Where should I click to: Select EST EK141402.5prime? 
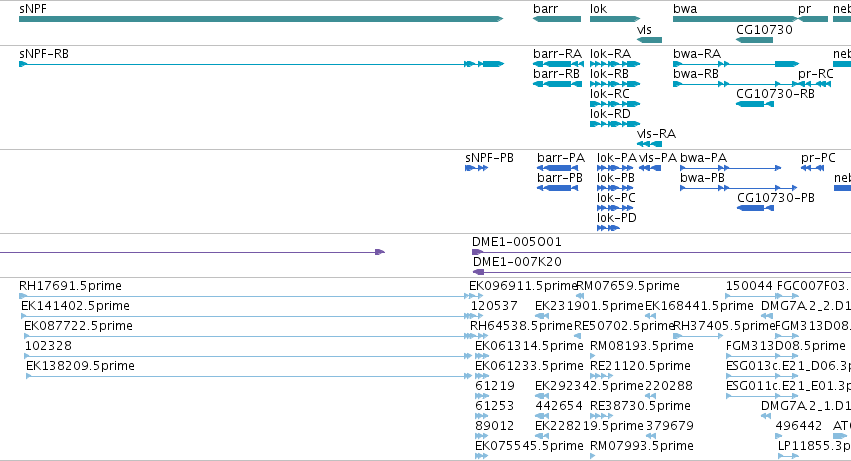pos(247,316)
